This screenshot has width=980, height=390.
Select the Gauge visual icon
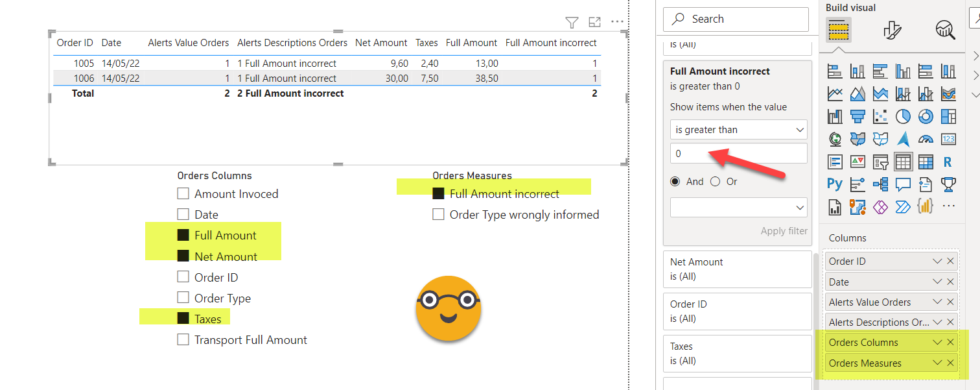[x=926, y=139]
